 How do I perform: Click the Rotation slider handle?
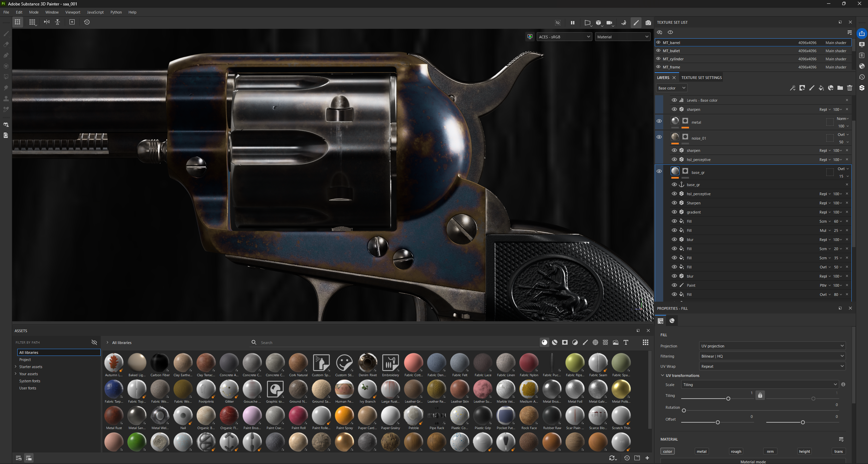684,410
